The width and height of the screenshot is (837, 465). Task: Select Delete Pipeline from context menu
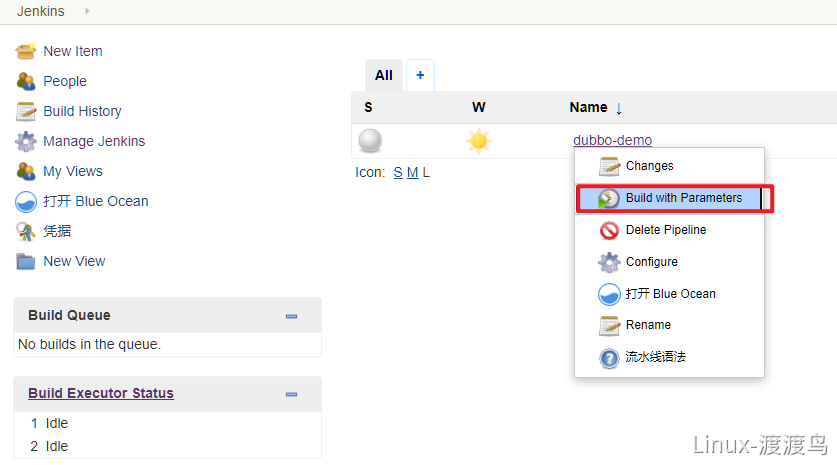(666, 230)
